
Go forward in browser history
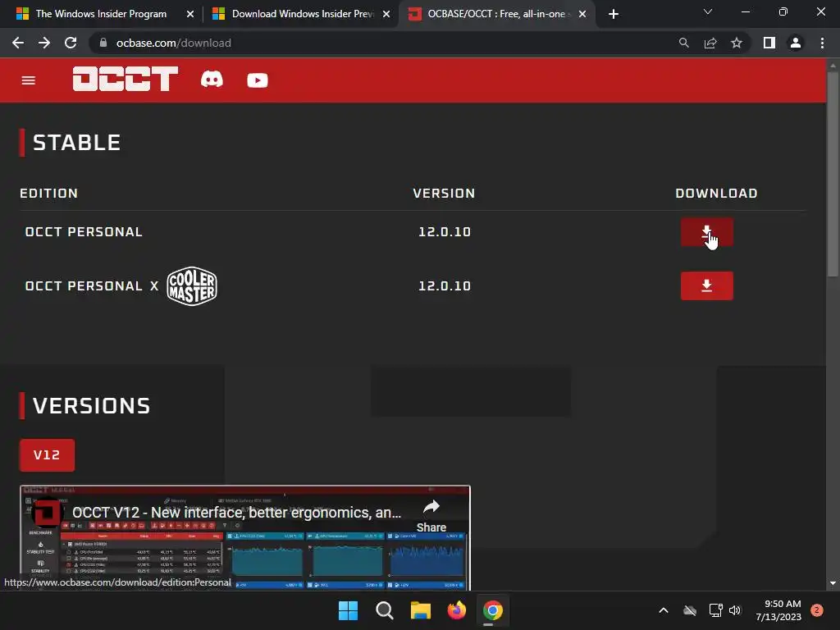(44, 43)
